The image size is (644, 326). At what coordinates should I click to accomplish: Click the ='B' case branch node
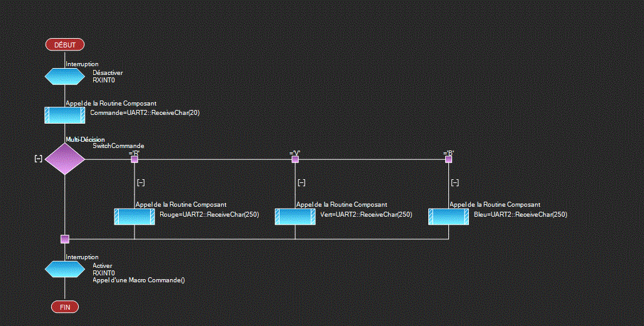[448, 159]
